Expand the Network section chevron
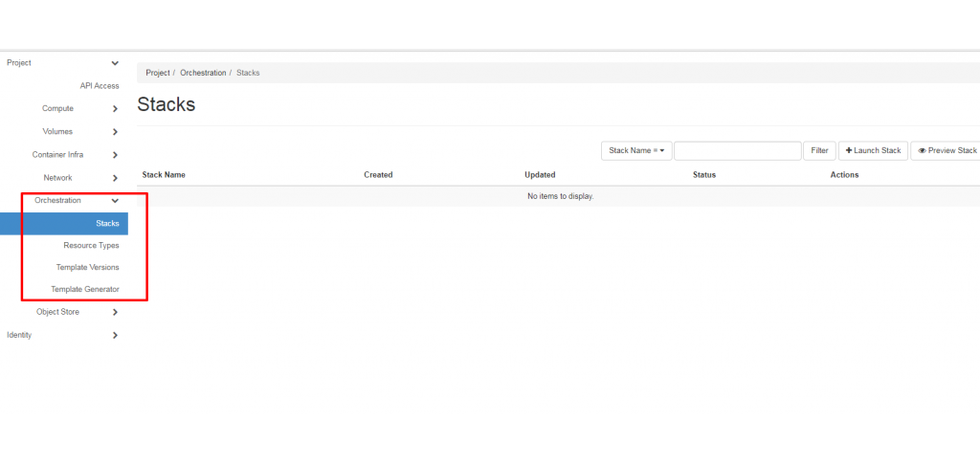 [115, 178]
